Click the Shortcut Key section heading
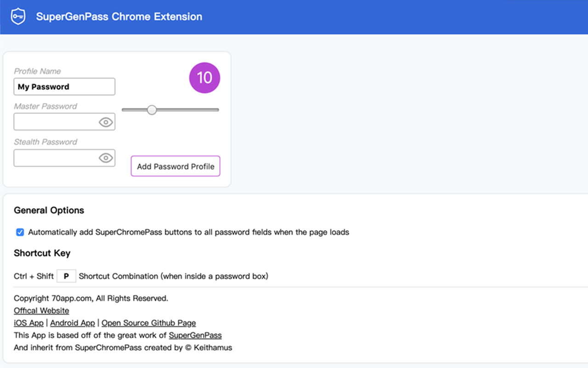This screenshot has width=588, height=368. click(x=42, y=253)
